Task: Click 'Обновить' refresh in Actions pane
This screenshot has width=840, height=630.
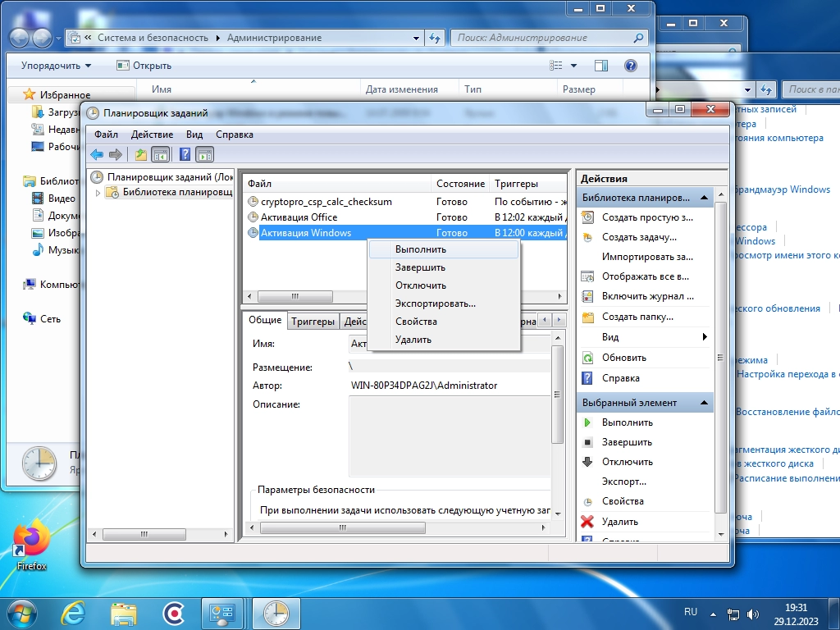Action: click(x=623, y=358)
